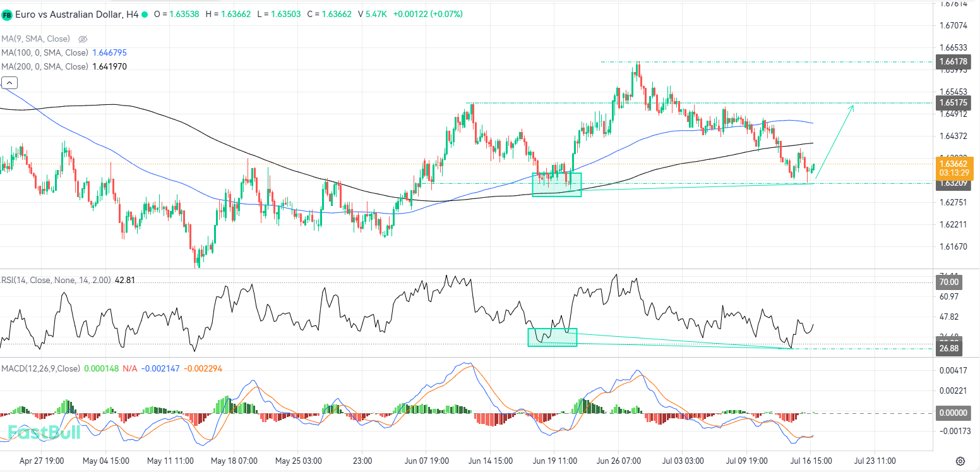The width and height of the screenshot is (980, 472).
Task: Click the MACD signal value -0.002294
Action: pyautogui.click(x=203, y=368)
